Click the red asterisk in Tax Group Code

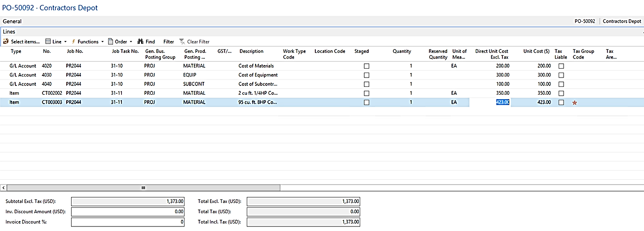574,103
